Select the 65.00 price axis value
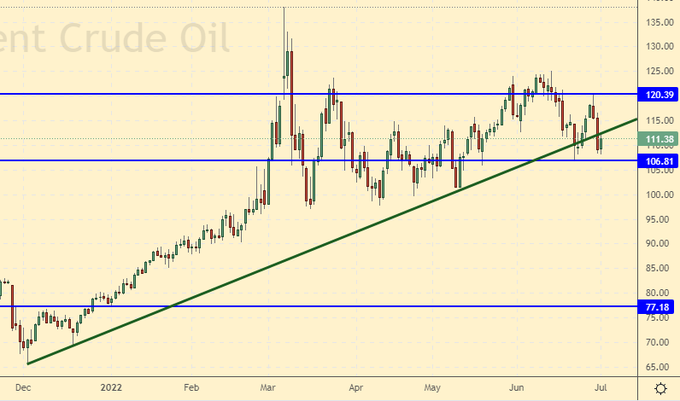Screen dimensions: 680x401 click(x=657, y=367)
